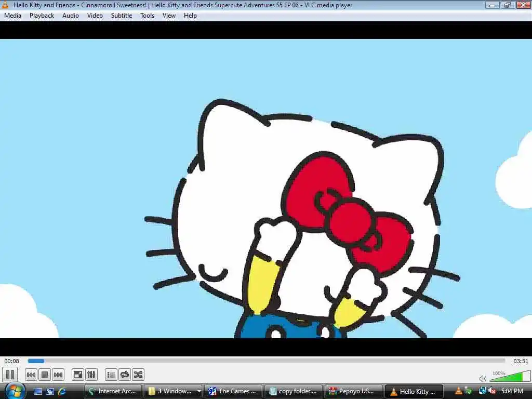This screenshot has width=532, height=399.
Task: Mute audio via speaker icon
Action: [483, 378]
